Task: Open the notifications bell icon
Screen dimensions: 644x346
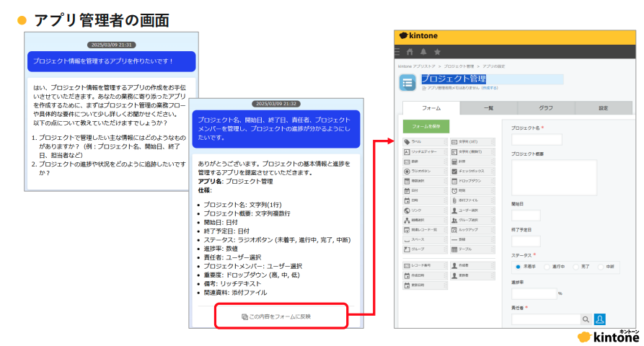Action: coord(423,52)
